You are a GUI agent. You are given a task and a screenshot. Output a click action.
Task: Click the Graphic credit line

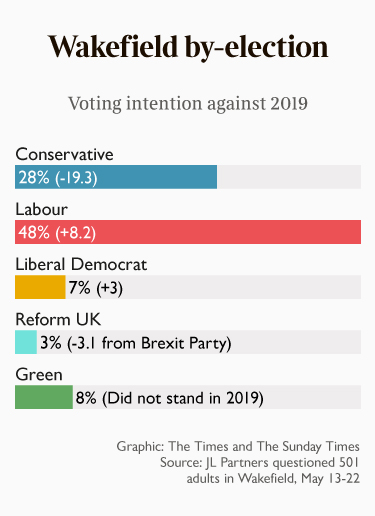click(x=238, y=446)
